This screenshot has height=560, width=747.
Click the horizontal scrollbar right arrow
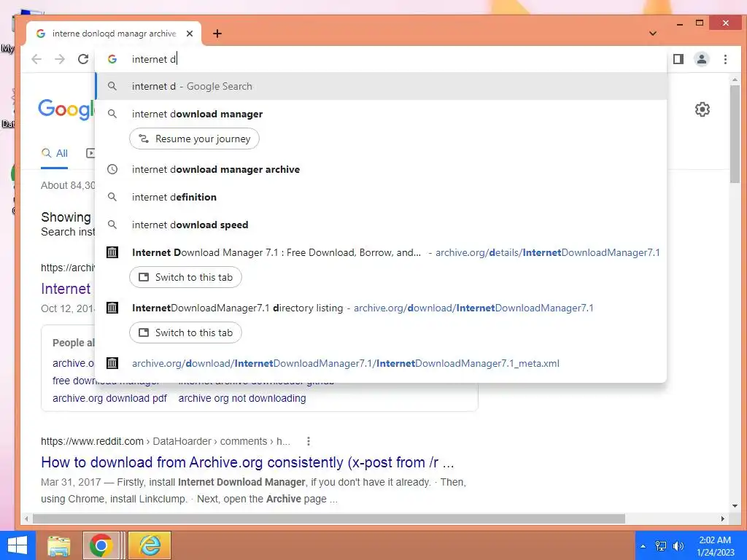click(x=723, y=518)
